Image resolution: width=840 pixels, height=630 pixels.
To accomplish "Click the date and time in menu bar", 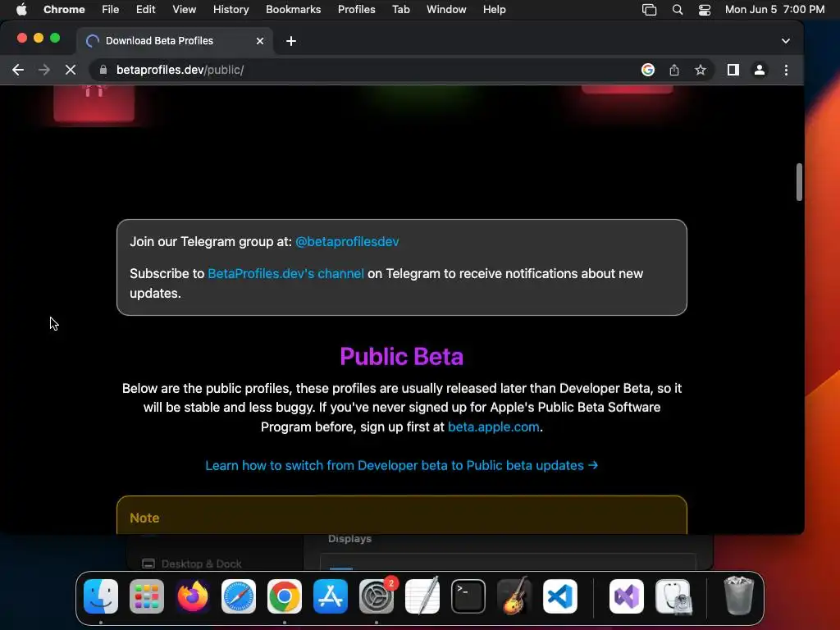I will click(x=774, y=9).
